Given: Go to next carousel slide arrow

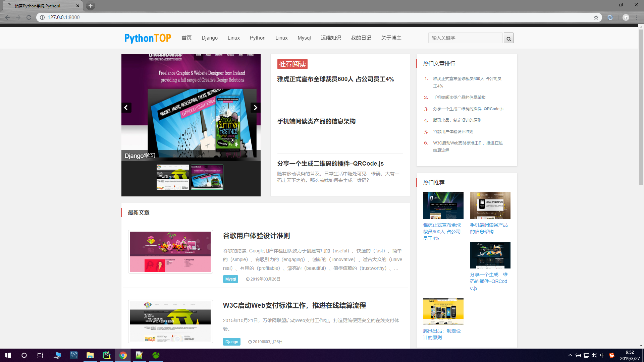Looking at the screenshot, I should [256, 108].
